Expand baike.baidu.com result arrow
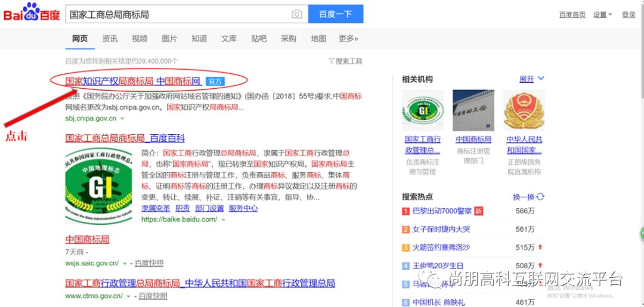This screenshot has height=307, width=644. tap(223, 219)
